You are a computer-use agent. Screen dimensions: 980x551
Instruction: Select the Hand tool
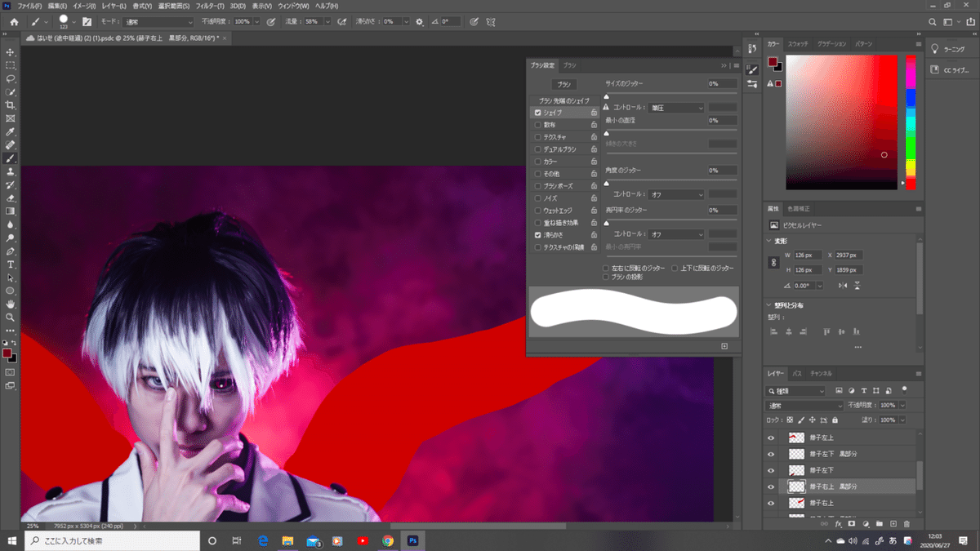[11, 304]
